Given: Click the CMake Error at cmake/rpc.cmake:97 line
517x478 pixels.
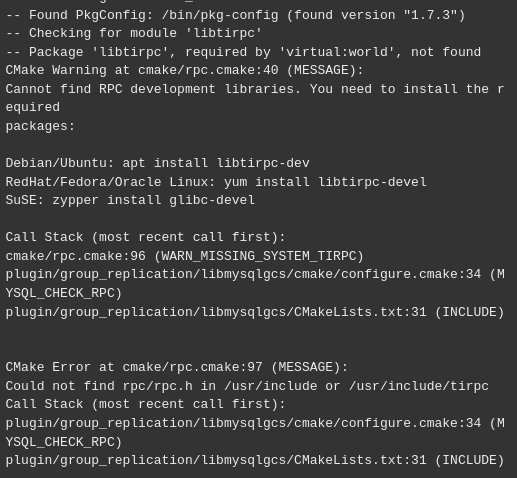Looking at the screenshot, I should coord(177,367).
